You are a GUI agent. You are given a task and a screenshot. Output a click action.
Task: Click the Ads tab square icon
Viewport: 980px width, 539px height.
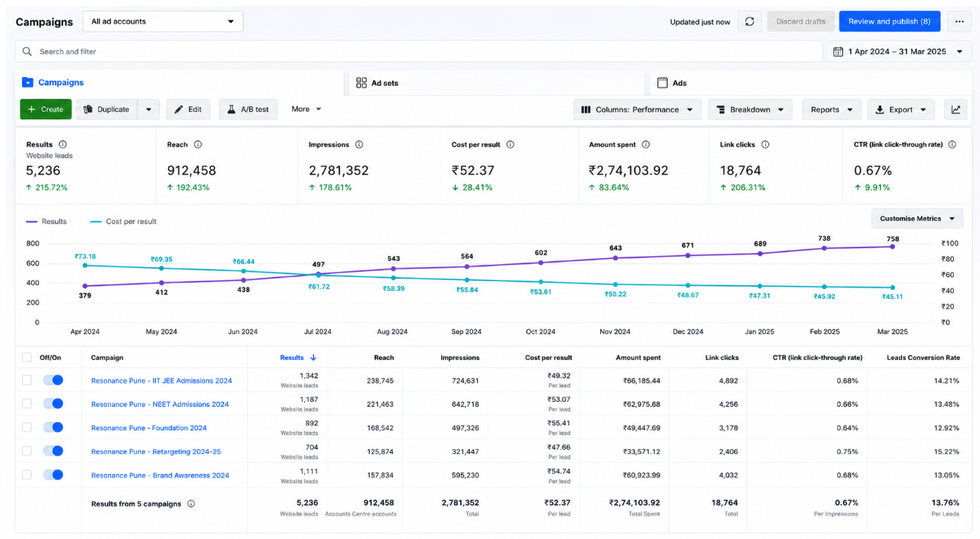point(662,83)
